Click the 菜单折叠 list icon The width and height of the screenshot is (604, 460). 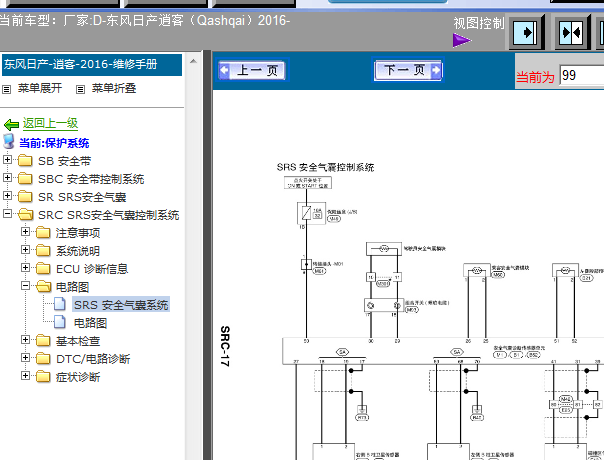(80, 90)
